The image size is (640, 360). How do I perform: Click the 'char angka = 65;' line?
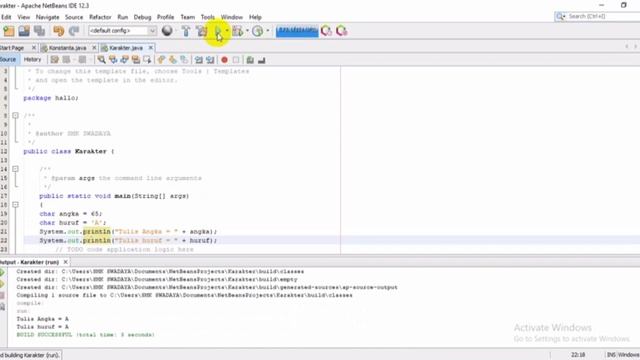(x=71, y=214)
